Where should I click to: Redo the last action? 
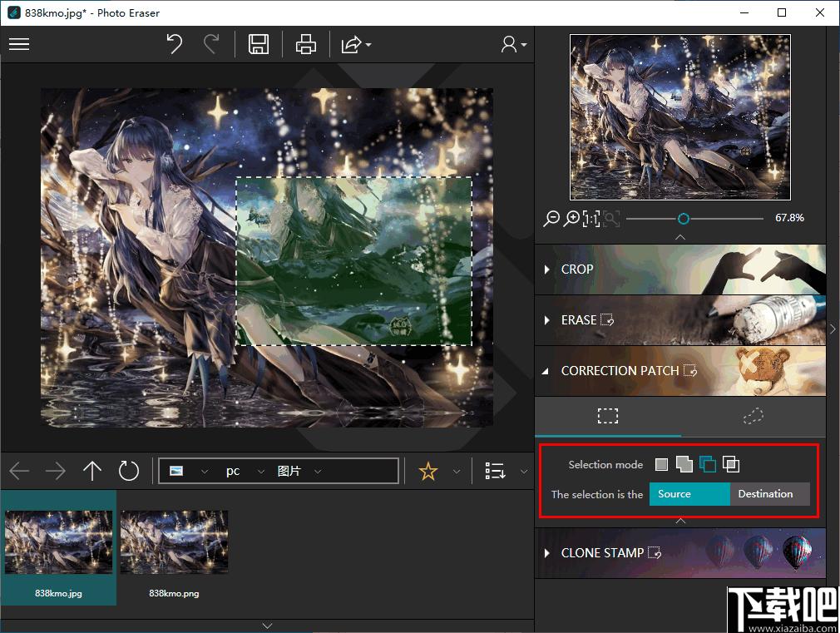[x=211, y=44]
